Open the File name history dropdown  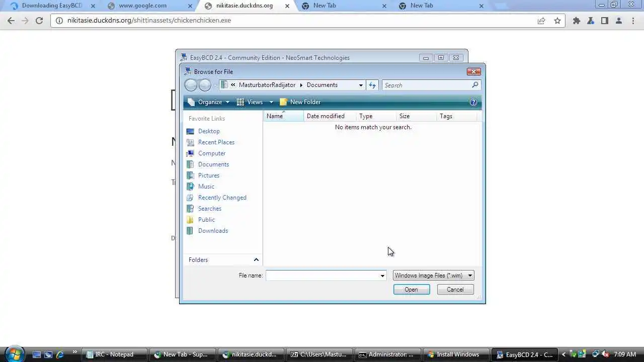(x=382, y=276)
